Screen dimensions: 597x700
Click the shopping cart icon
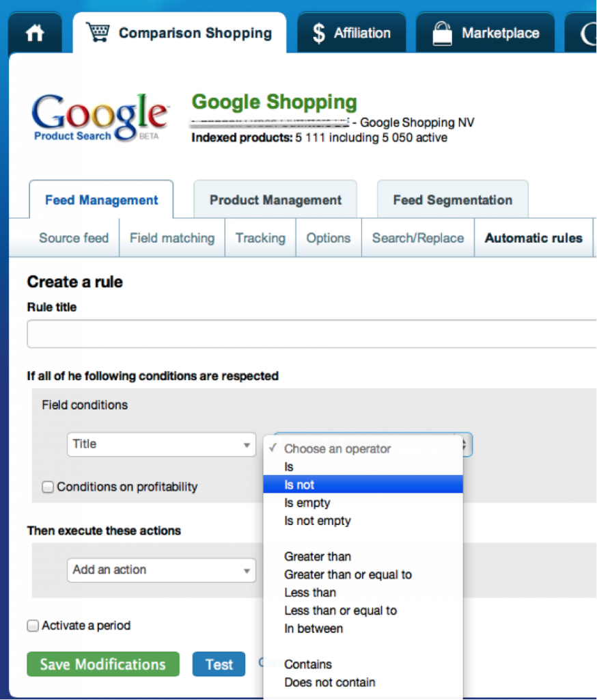[98, 32]
